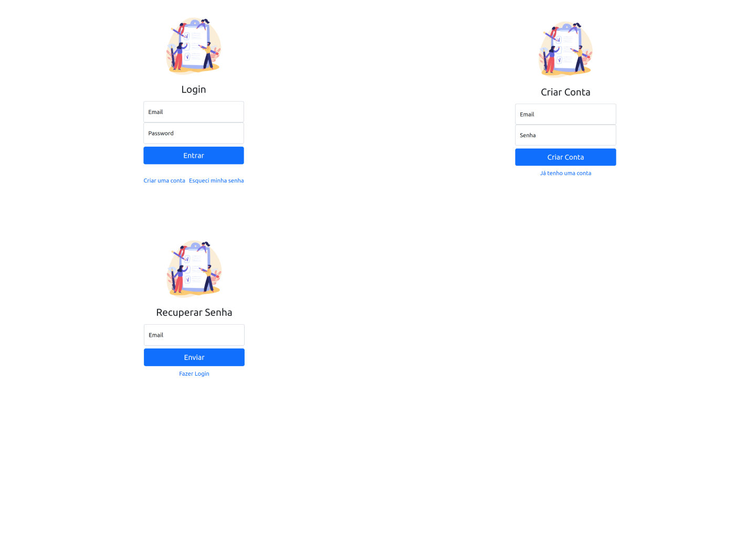Click the Email placeholder in the Login form
The height and width of the screenshot is (538, 756).
pos(155,112)
